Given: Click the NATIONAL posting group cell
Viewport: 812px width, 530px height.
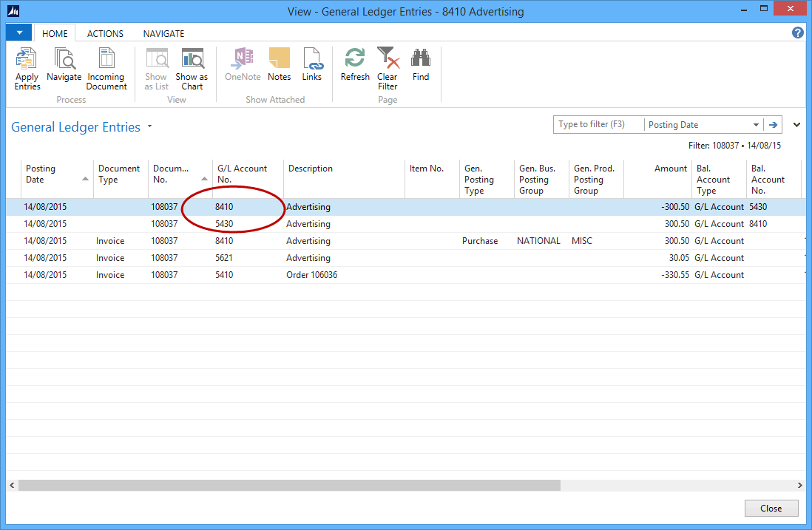Looking at the screenshot, I should pos(538,241).
